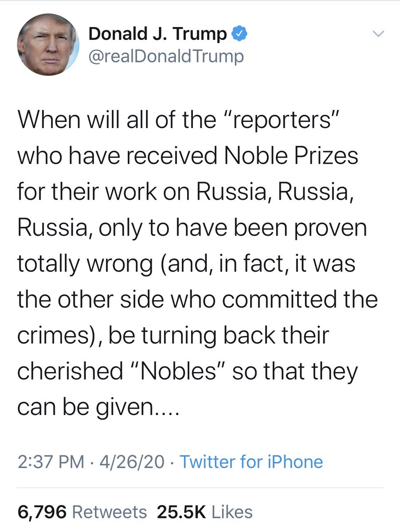Image resolution: width=400 pixels, height=532 pixels.
Task: Click the 2:37 PM timestamp
Action: pyautogui.click(x=51, y=462)
